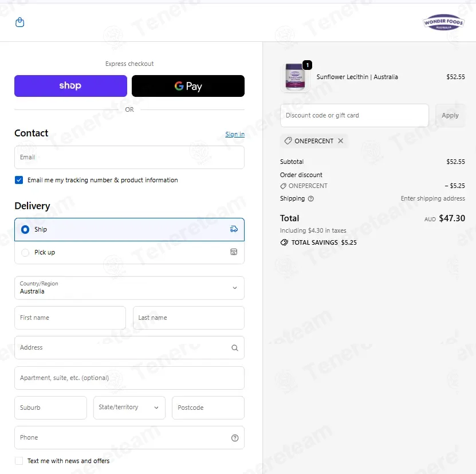
Task: Focus the Suburb field
Action: [x=51, y=408]
